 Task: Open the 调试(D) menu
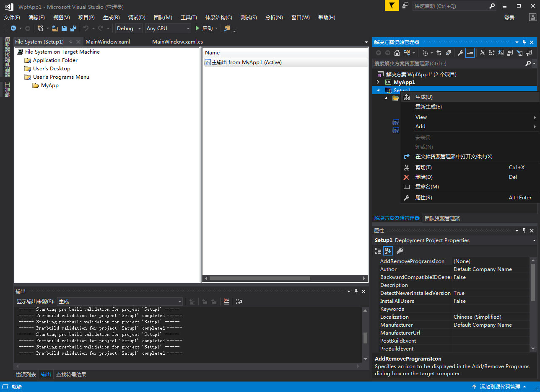coord(137,18)
